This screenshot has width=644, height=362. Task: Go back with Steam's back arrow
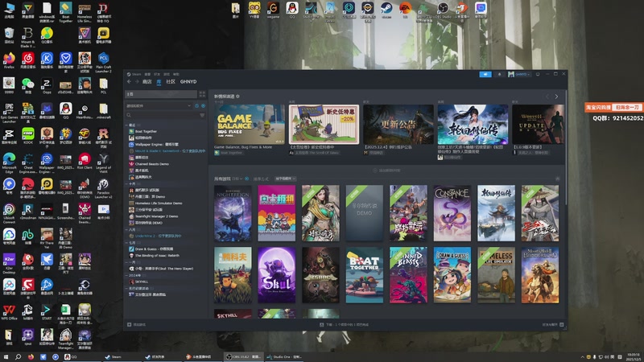pos(129,82)
